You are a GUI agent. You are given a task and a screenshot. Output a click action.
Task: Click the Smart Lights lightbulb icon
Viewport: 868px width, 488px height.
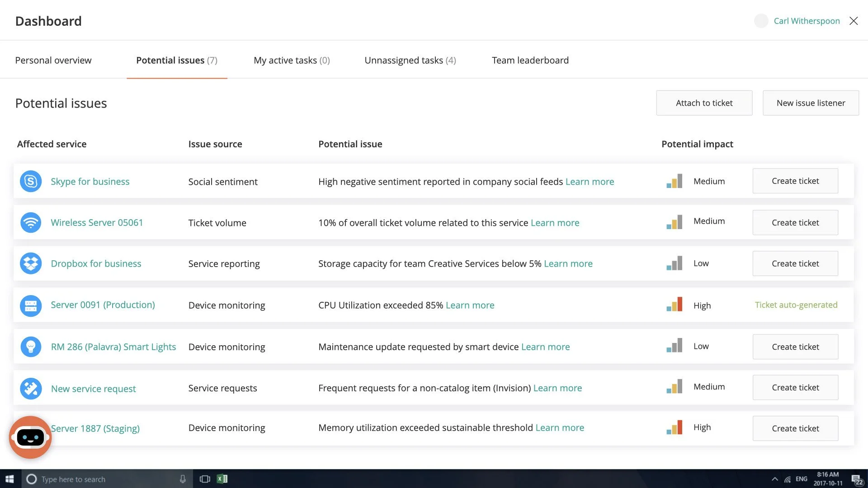point(31,347)
